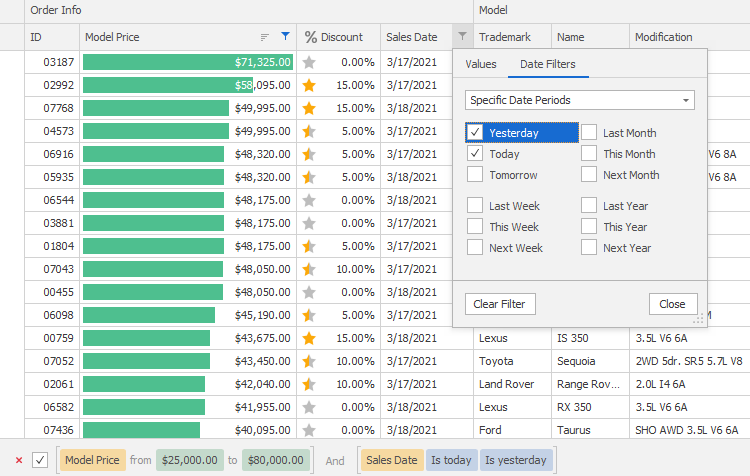The height and width of the screenshot is (476, 750).
Task: Edit the $25,000.00 minimum price value
Action: click(x=189, y=460)
